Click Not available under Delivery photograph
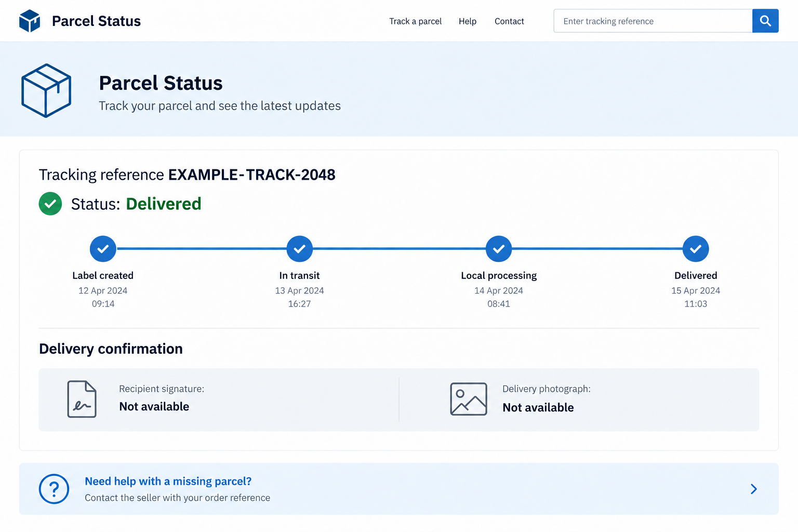This screenshot has width=798, height=532. [x=538, y=407]
